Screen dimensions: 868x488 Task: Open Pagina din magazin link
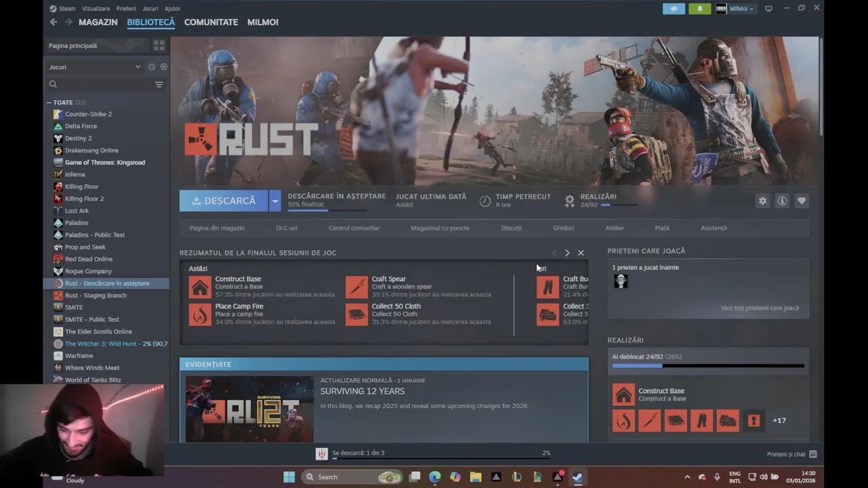point(217,228)
